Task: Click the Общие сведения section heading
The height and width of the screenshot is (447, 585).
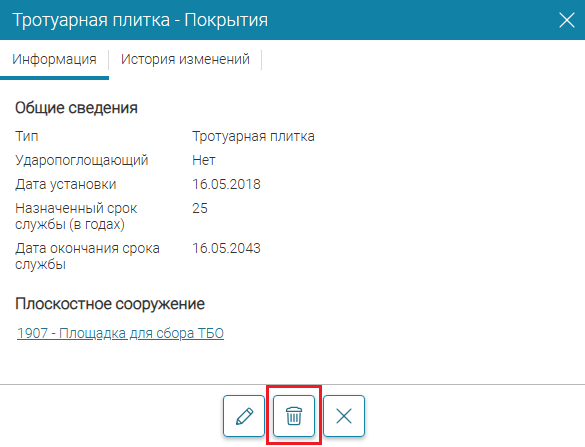Action: click(x=76, y=108)
